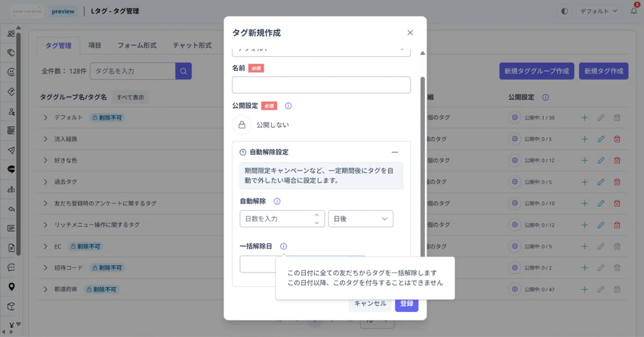Click the キャンセル button

coord(370,303)
